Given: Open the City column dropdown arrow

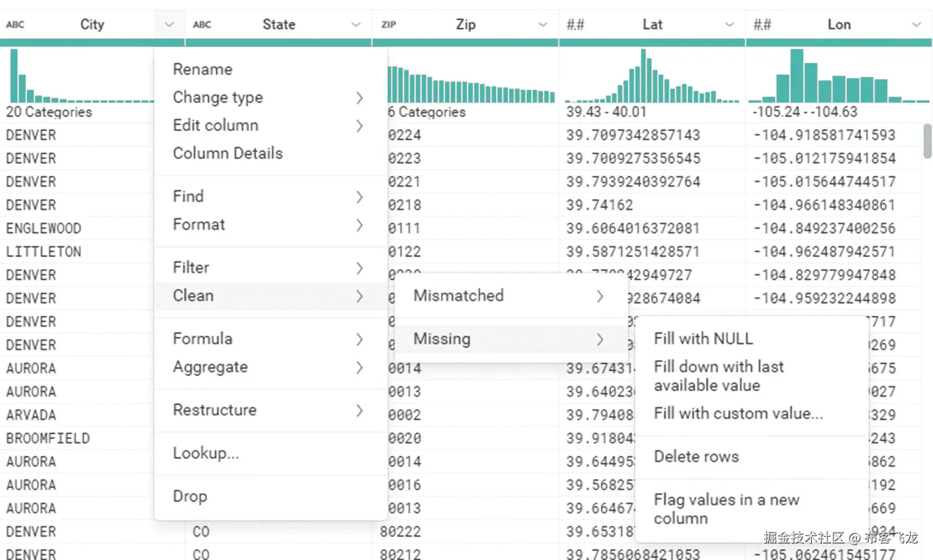Looking at the screenshot, I should click(x=169, y=24).
